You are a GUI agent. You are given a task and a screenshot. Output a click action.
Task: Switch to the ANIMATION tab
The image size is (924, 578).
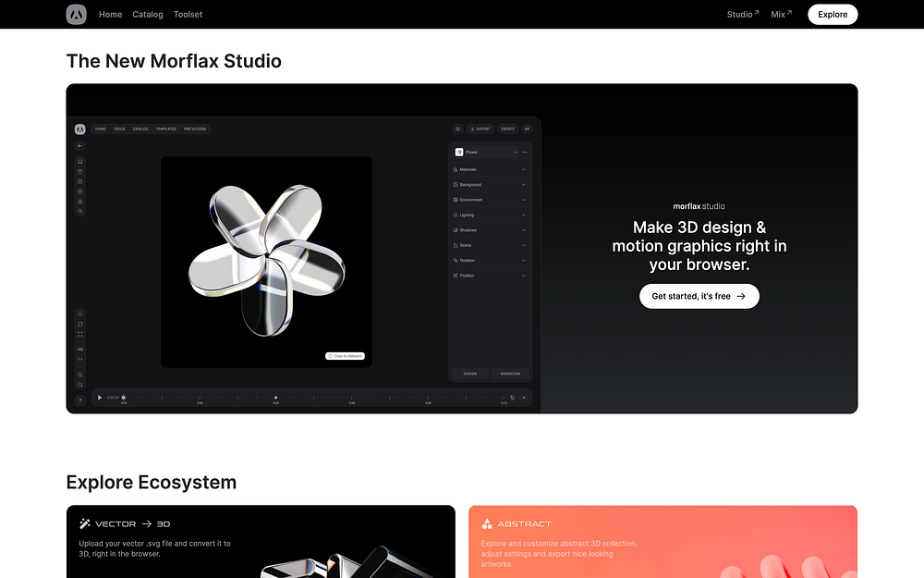click(510, 374)
